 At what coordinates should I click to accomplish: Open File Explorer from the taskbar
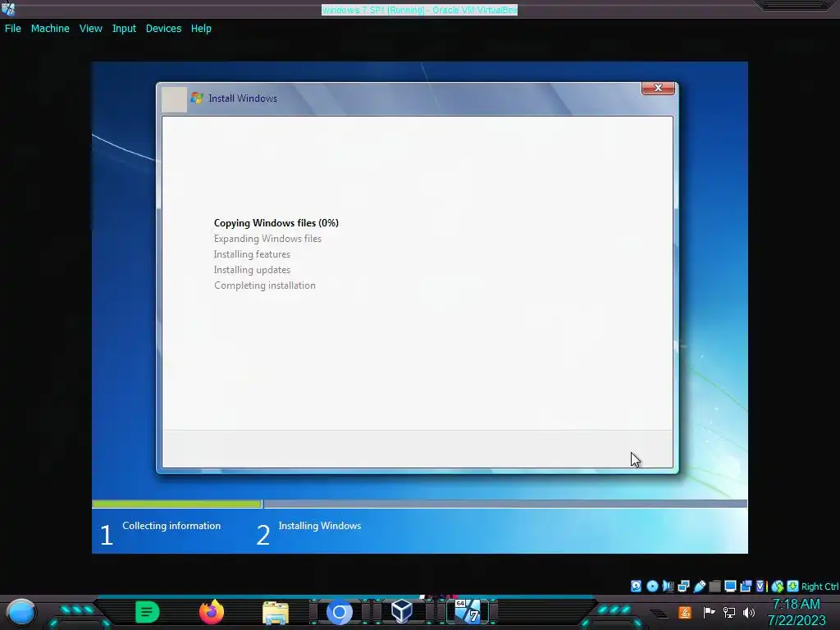click(276, 613)
